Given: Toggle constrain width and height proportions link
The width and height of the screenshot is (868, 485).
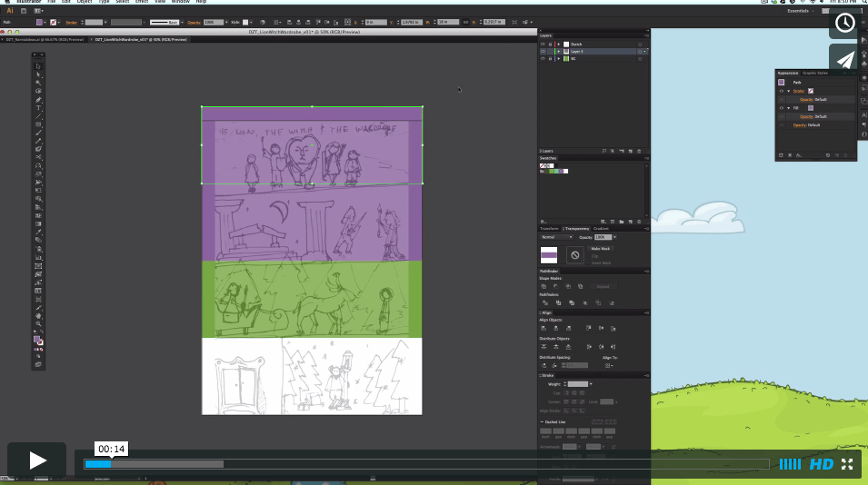Looking at the screenshot, I should (465, 22).
